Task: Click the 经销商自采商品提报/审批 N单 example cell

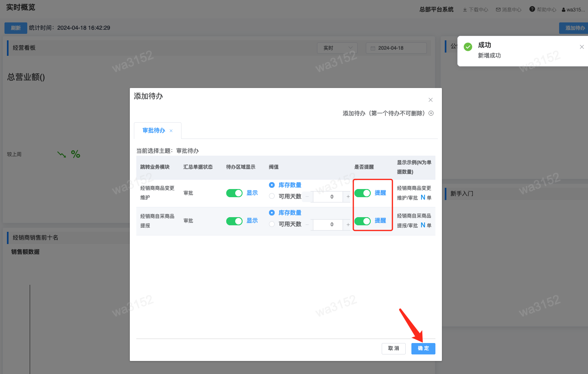Action: pos(414,220)
